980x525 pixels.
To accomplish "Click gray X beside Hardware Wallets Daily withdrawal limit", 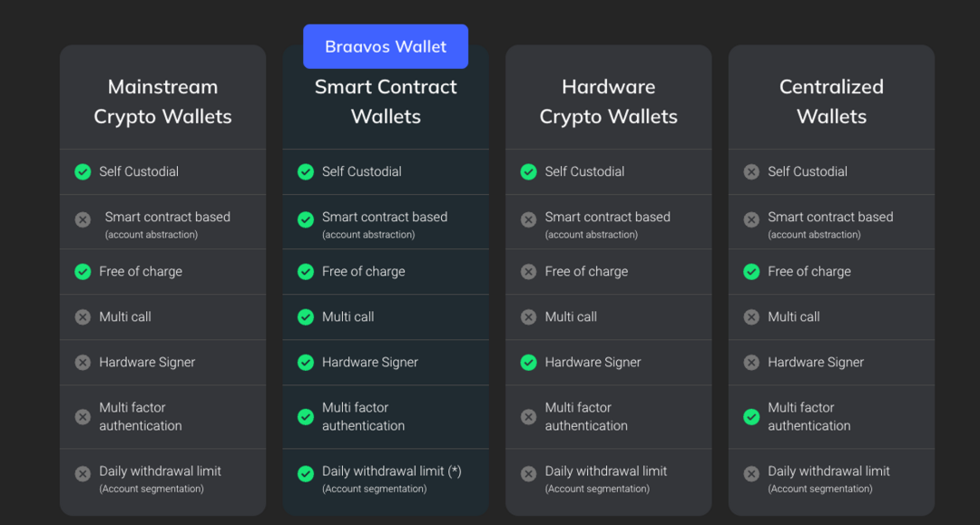I will tap(528, 473).
